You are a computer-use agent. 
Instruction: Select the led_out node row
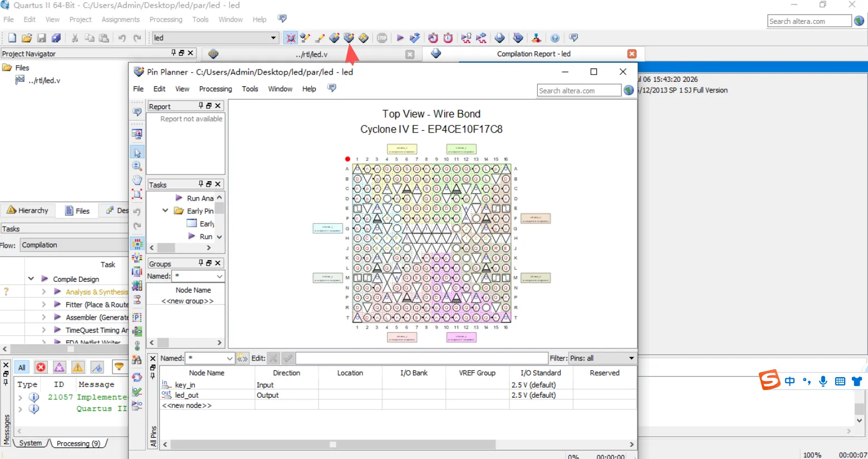[398, 395]
